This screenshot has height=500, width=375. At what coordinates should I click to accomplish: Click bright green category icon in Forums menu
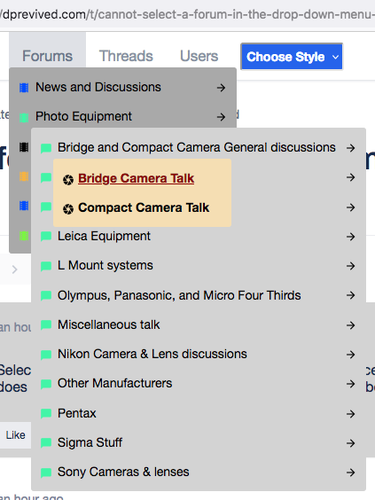[24, 236]
